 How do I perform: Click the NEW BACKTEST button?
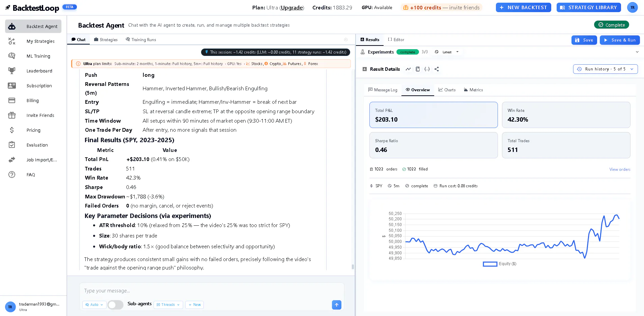[x=523, y=7]
